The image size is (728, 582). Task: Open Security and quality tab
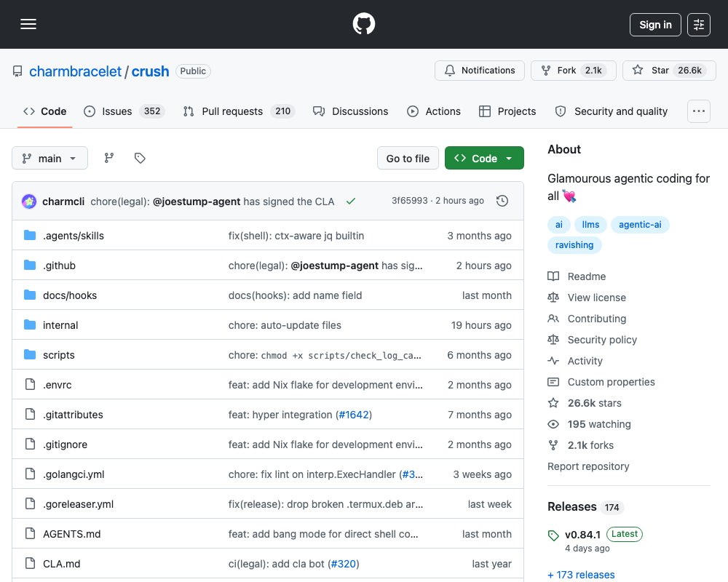tap(612, 111)
